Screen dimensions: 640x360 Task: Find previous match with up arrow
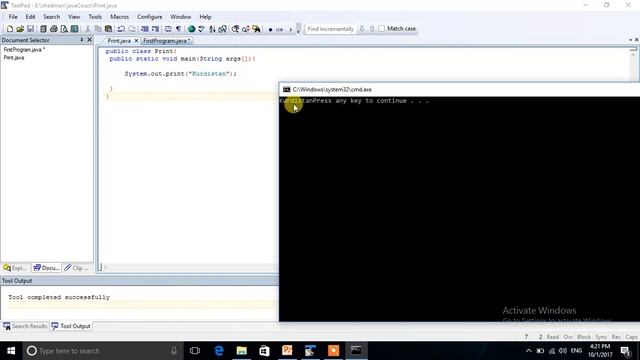[372, 29]
